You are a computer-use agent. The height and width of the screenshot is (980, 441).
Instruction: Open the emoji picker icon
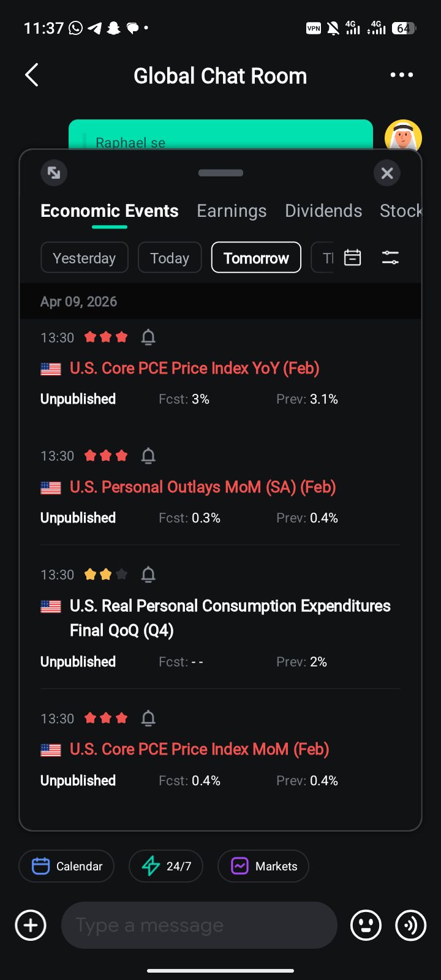366,925
